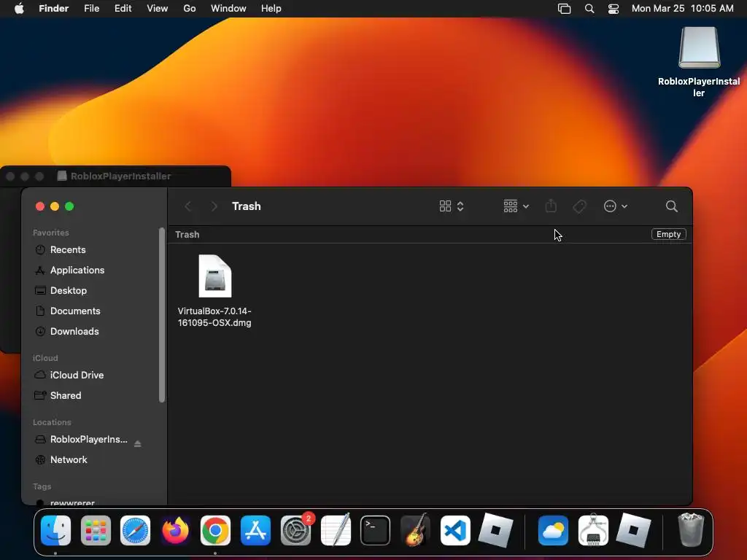Open the Go menu
The width and height of the screenshot is (747, 560).
(190, 9)
